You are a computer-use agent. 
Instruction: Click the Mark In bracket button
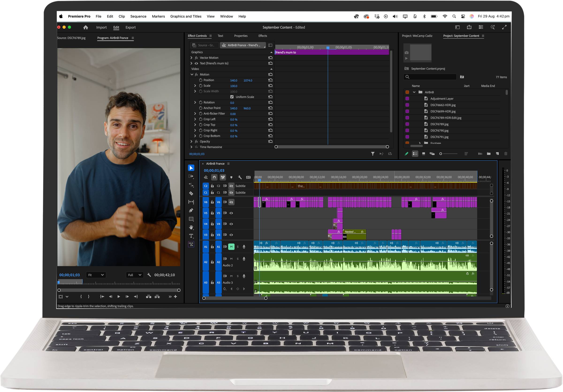coord(81,296)
